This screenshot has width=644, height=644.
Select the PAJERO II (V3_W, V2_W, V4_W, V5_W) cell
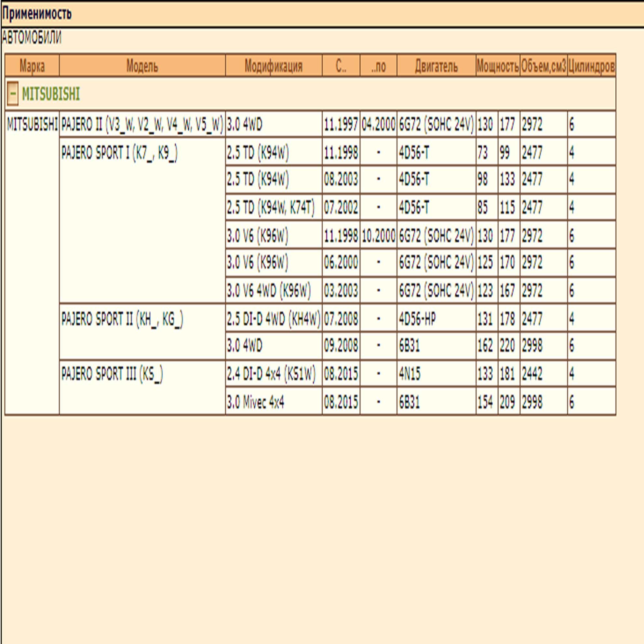coord(142,124)
